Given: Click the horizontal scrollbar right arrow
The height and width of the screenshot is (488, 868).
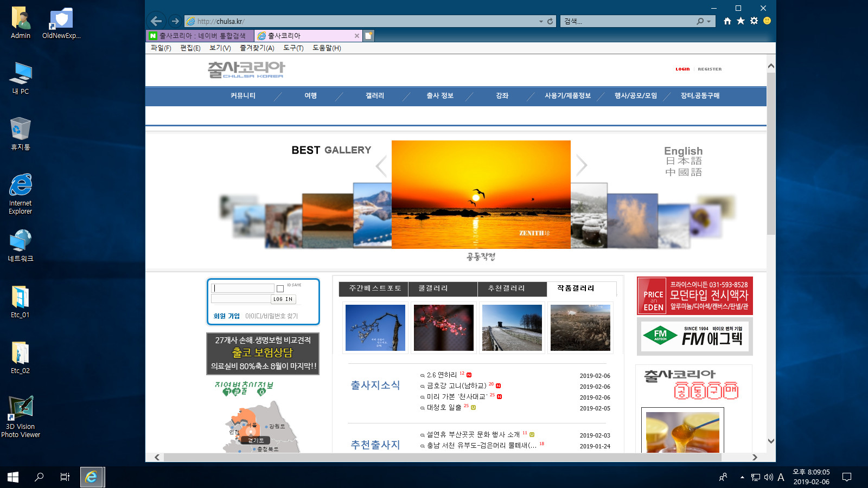Looking at the screenshot, I should click(755, 458).
